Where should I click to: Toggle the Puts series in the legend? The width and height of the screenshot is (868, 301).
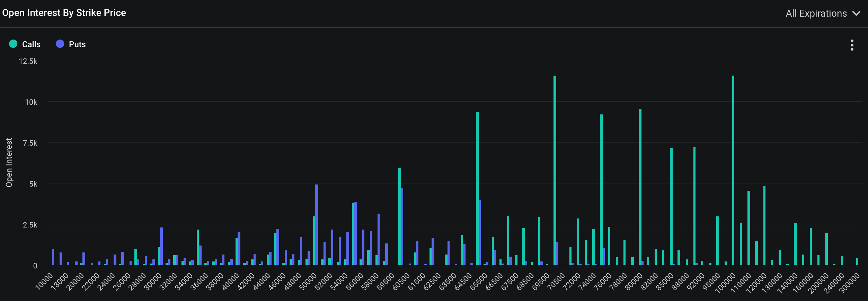pos(71,44)
